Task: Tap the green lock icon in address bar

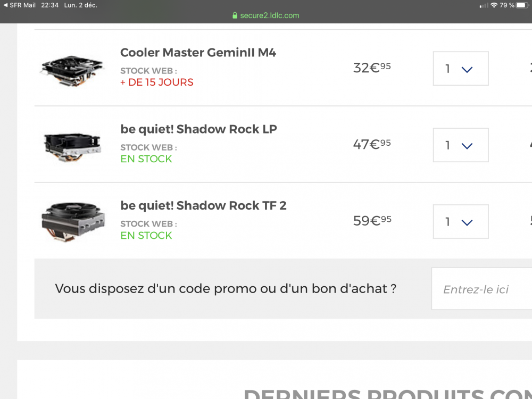Action: point(235,15)
